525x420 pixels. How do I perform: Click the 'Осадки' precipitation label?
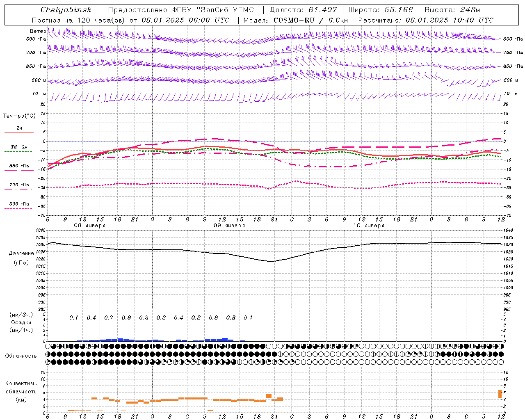[21, 322]
